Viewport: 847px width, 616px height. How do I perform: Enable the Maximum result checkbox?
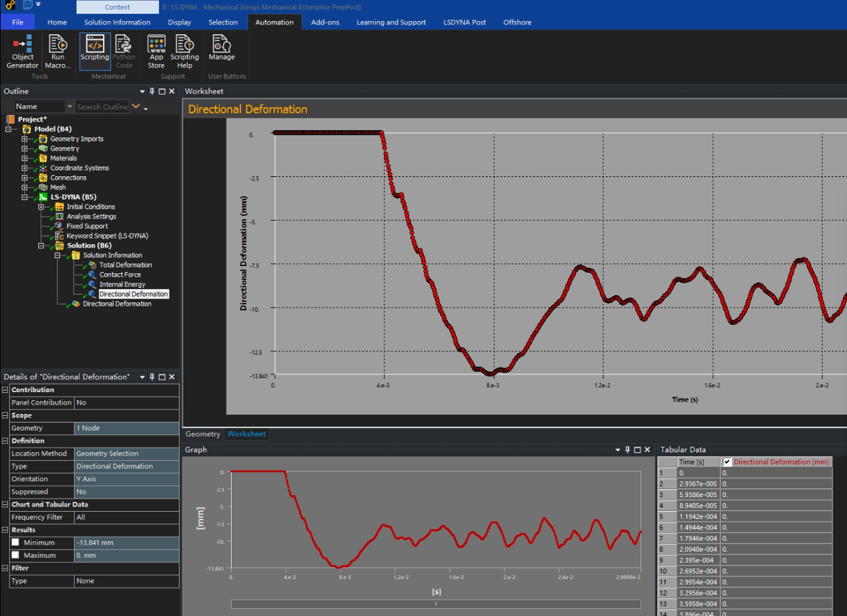point(15,555)
